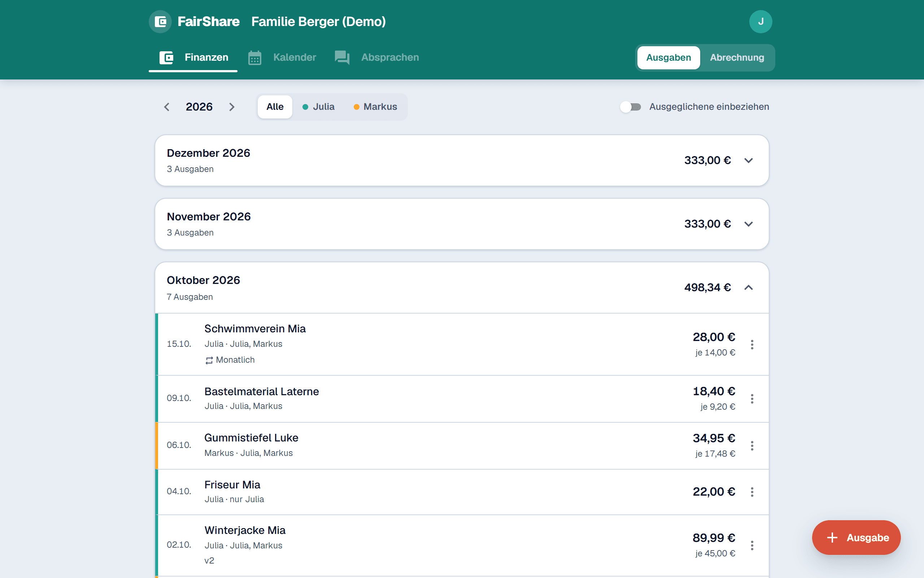Click the Oktober total 498,34 €

point(707,288)
